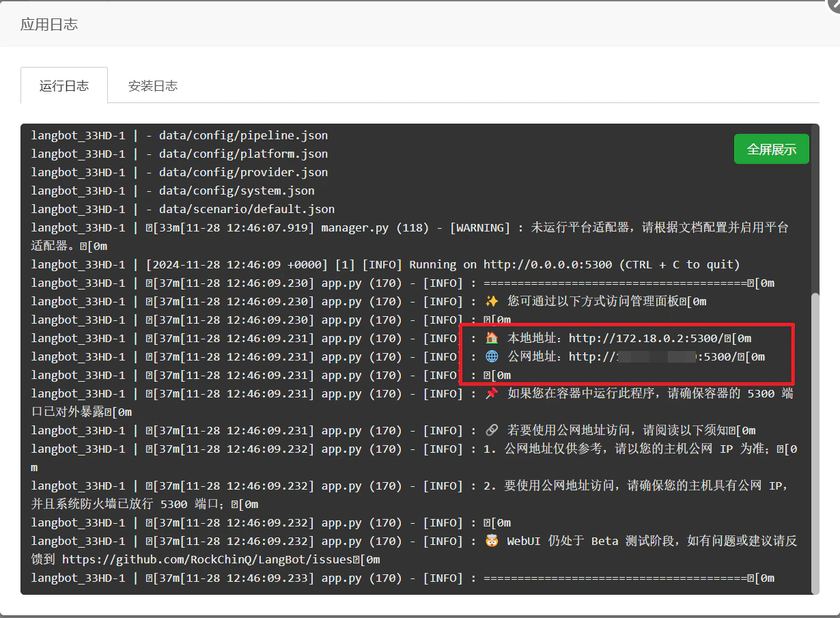Screen dimensions: 840x618
Task: Click the paperclip emoji before 若要使用公网地址访问
Action: [x=490, y=430]
